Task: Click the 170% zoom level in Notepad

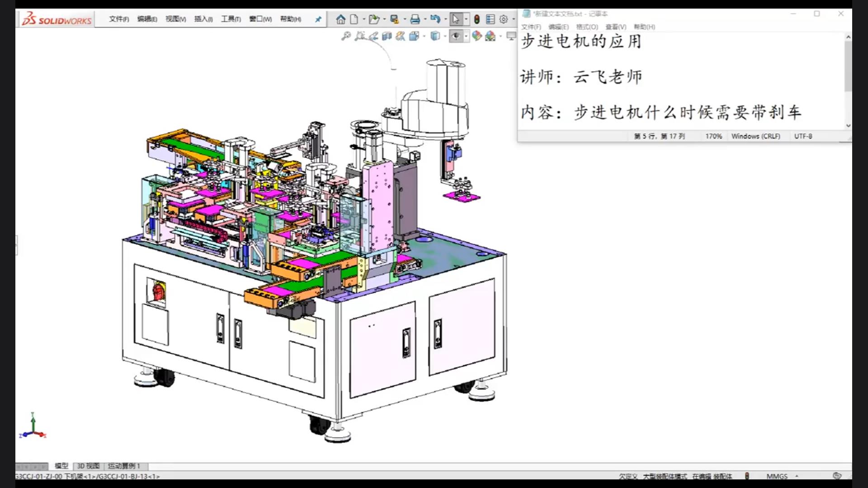Action: 713,136
